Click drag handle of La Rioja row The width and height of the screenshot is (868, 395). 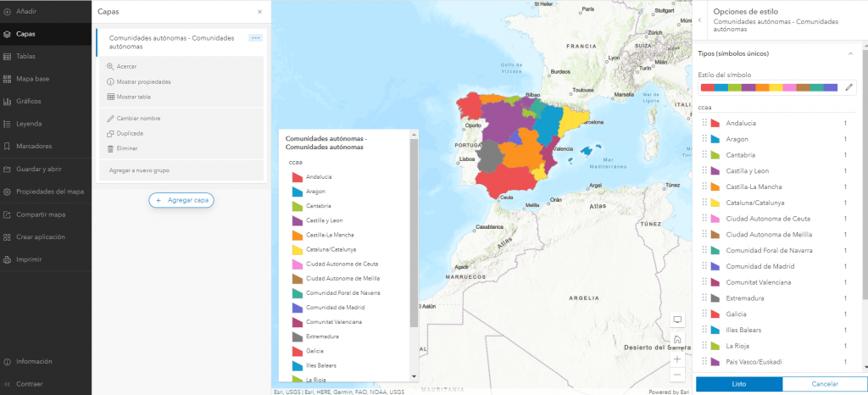coord(704,347)
